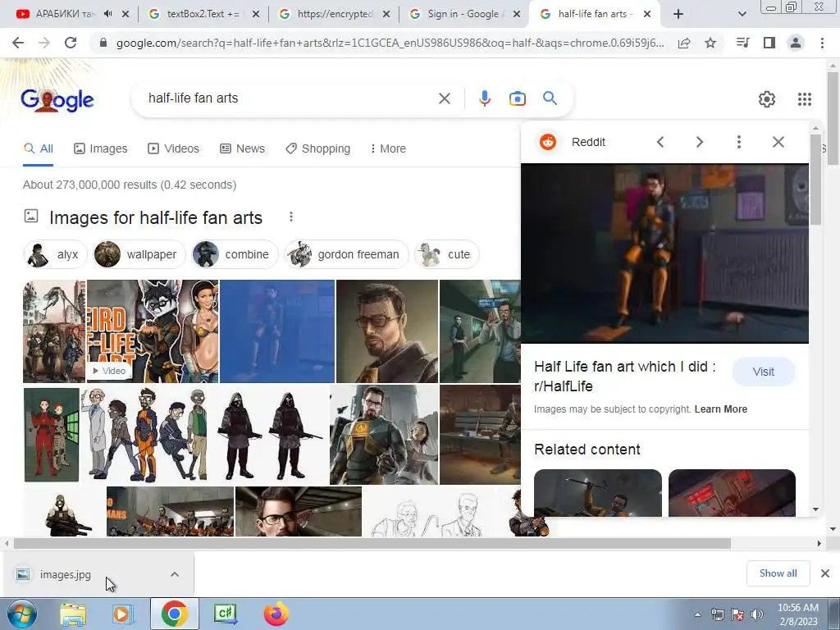Image resolution: width=840 pixels, height=630 pixels.
Task: Filter images by alyx chip
Action: pyautogui.click(x=55, y=254)
